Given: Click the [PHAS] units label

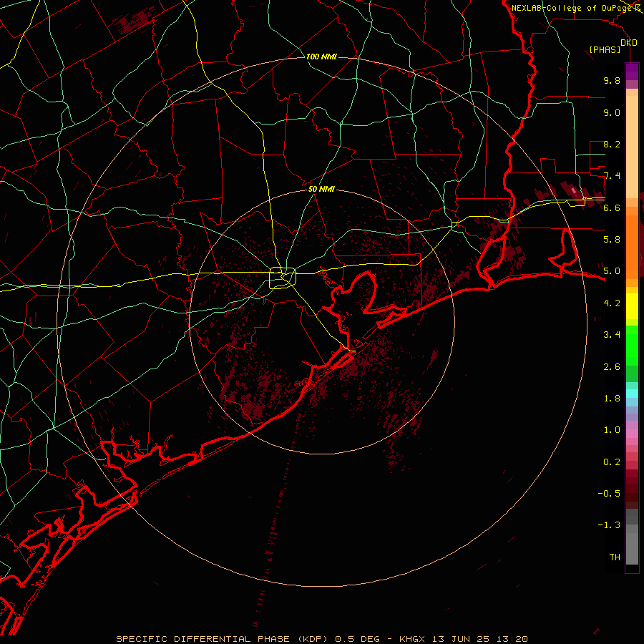Looking at the screenshot, I should coord(605,49).
